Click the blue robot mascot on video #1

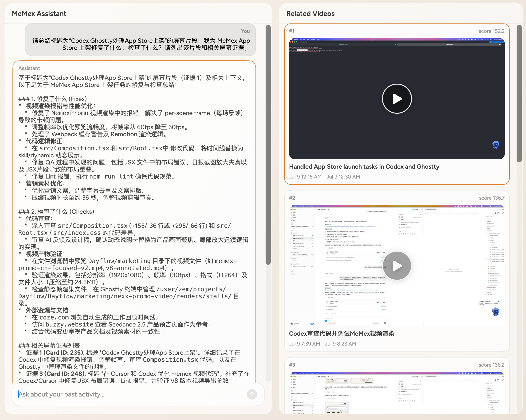click(x=495, y=145)
